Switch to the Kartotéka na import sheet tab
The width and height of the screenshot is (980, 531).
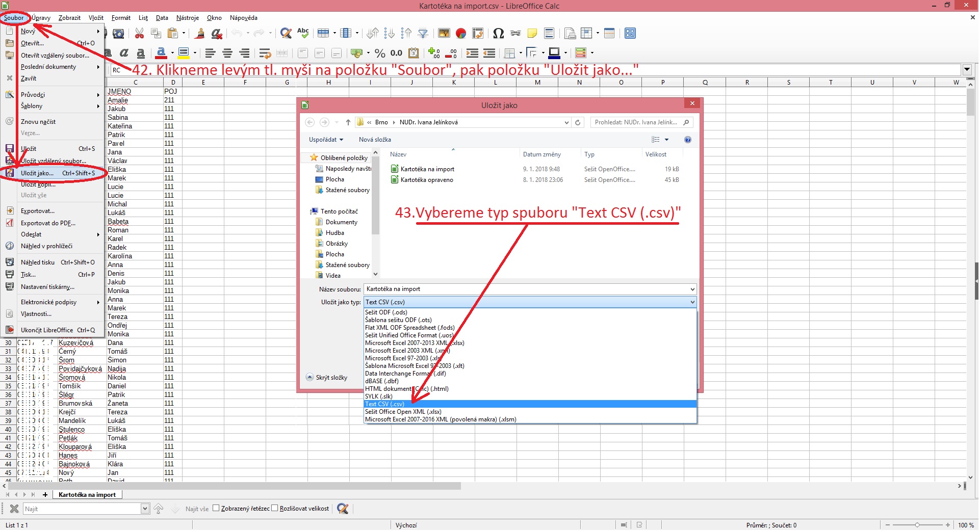pos(87,494)
